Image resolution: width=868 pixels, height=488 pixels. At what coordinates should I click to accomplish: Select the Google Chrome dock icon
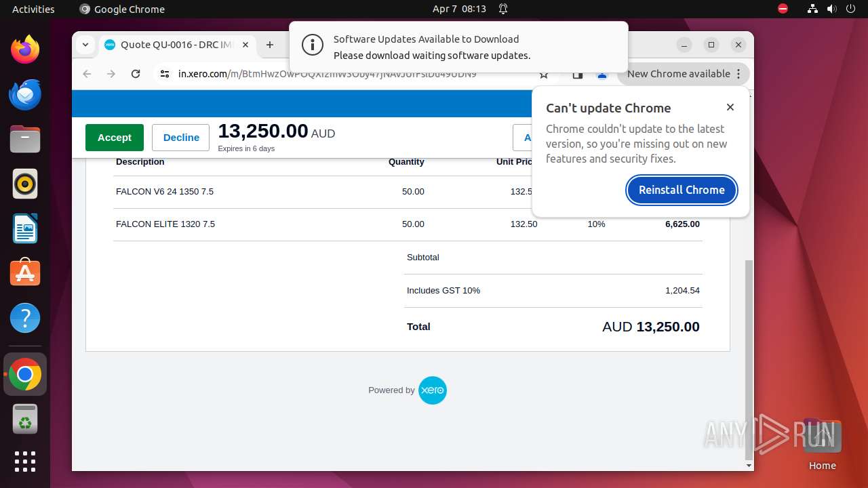tap(25, 374)
